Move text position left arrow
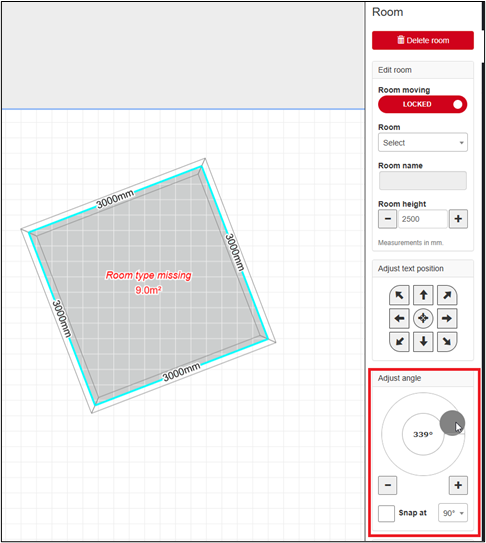486x543 pixels. 399,318
